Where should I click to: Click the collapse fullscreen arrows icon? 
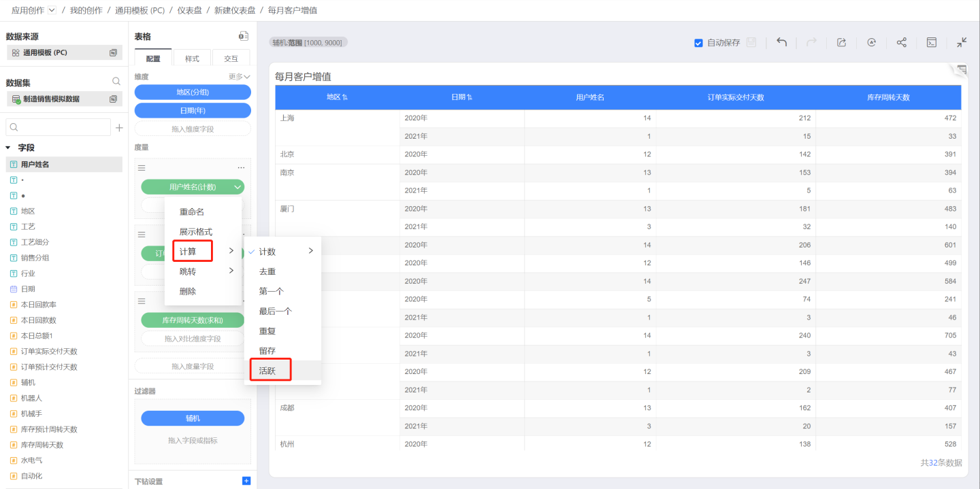(961, 42)
